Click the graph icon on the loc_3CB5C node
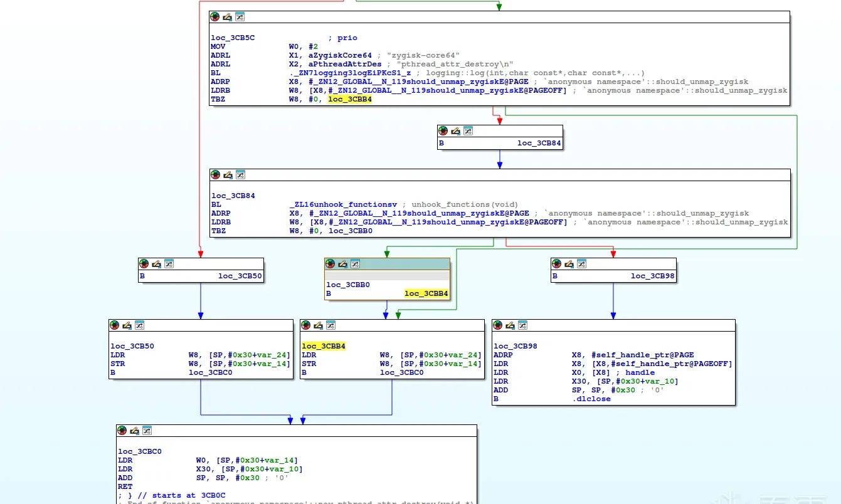The width and height of the screenshot is (841, 504). [240, 17]
